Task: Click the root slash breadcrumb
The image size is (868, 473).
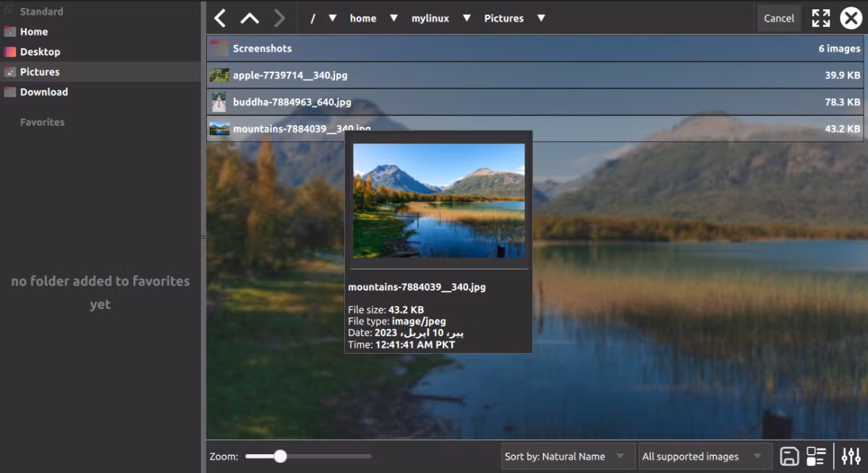Action: [312, 18]
